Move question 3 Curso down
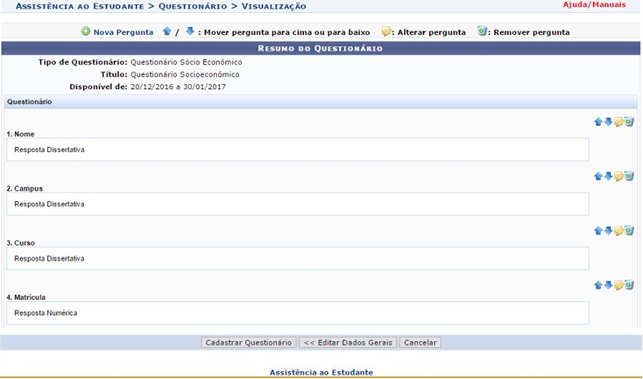 coord(608,231)
